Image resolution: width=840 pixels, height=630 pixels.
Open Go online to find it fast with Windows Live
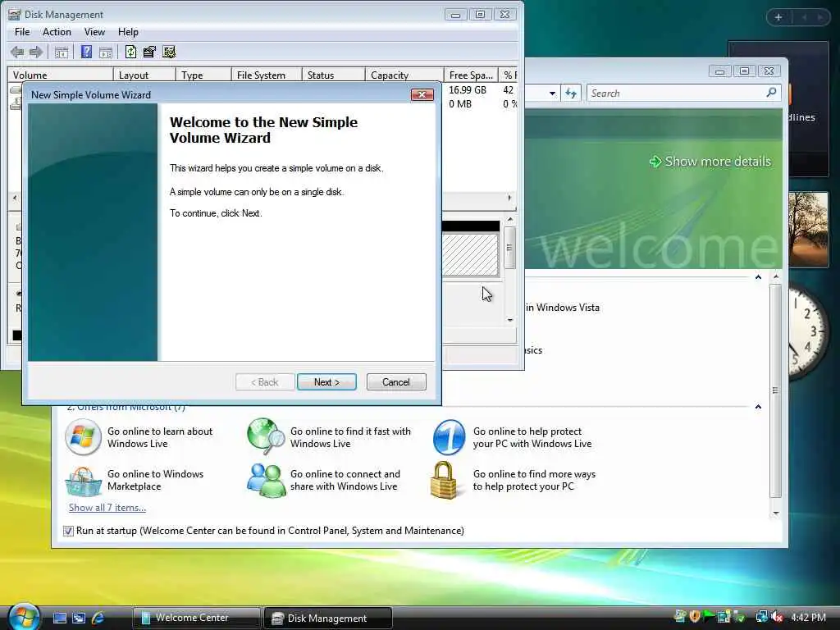tap(328, 437)
